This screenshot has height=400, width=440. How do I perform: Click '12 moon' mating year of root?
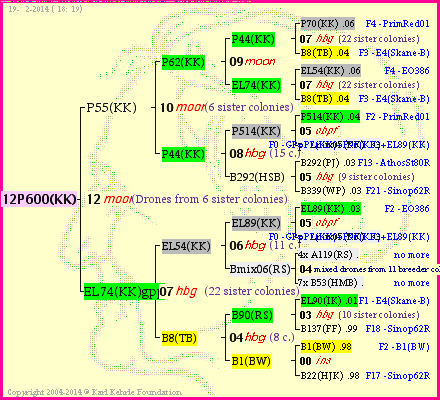pyautogui.click(x=109, y=199)
